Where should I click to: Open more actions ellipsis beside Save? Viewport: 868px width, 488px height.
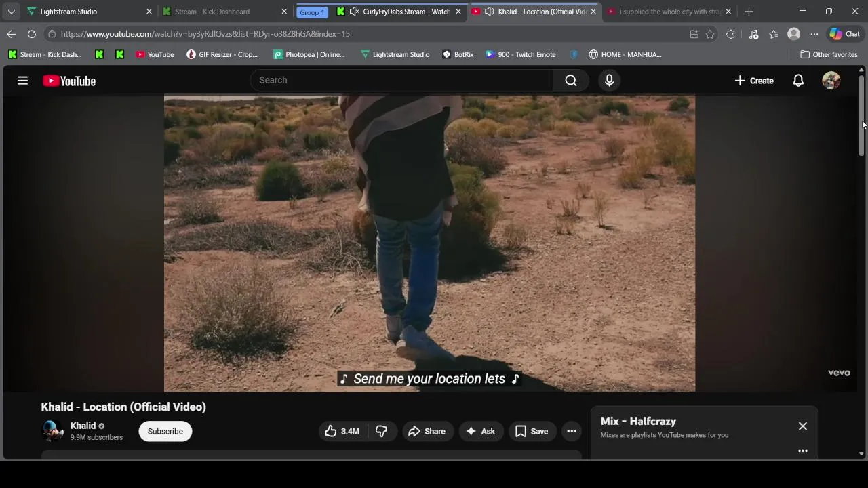(x=572, y=431)
